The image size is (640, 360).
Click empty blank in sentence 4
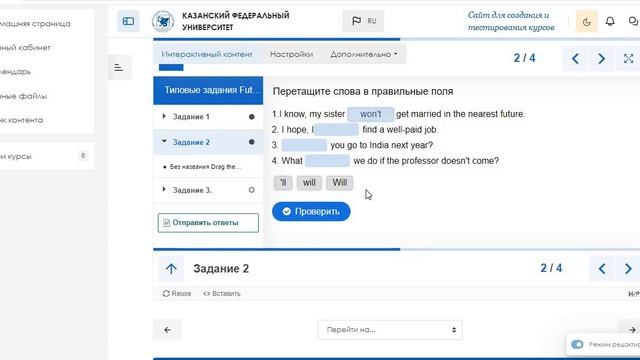click(x=327, y=161)
